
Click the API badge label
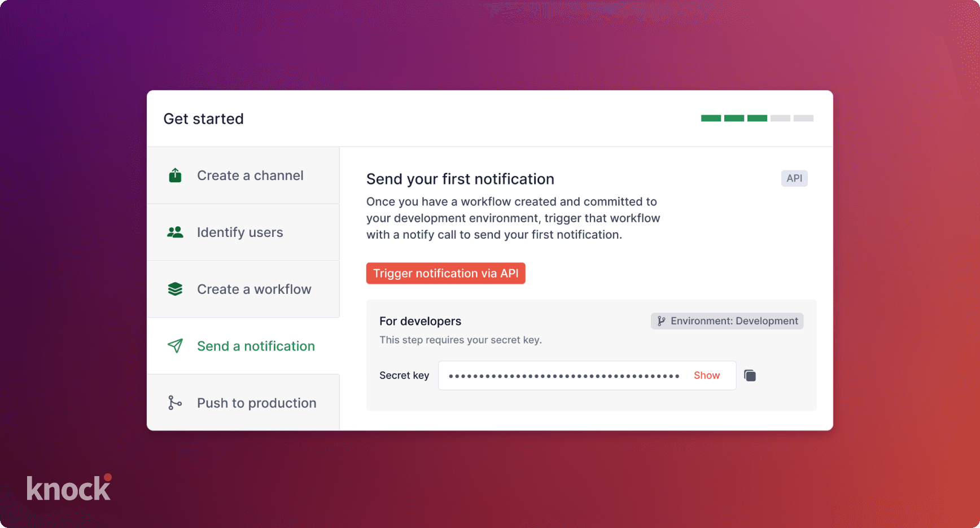tap(794, 178)
